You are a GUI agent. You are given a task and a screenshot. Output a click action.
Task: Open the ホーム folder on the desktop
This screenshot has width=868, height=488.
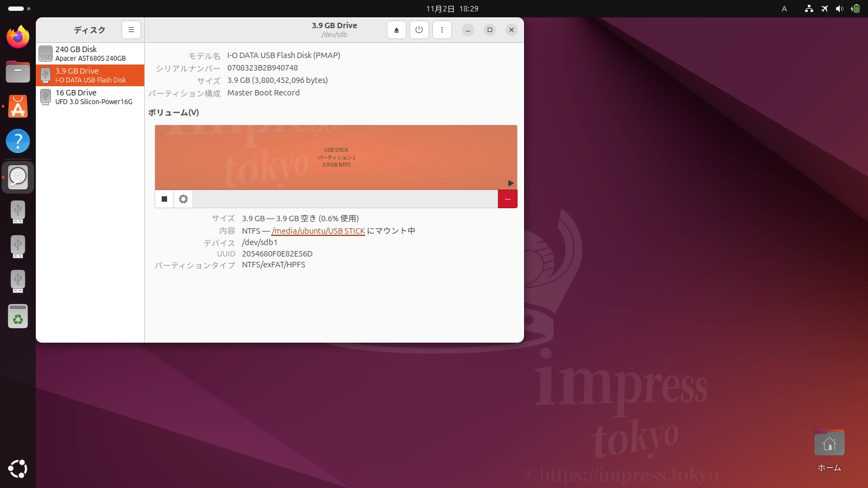(x=829, y=450)
